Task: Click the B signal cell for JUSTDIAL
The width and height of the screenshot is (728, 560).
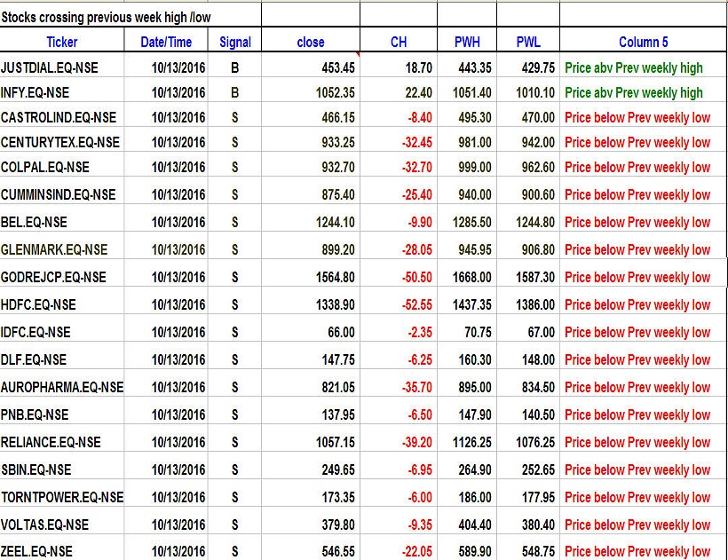Action: (x=235, y=67)
